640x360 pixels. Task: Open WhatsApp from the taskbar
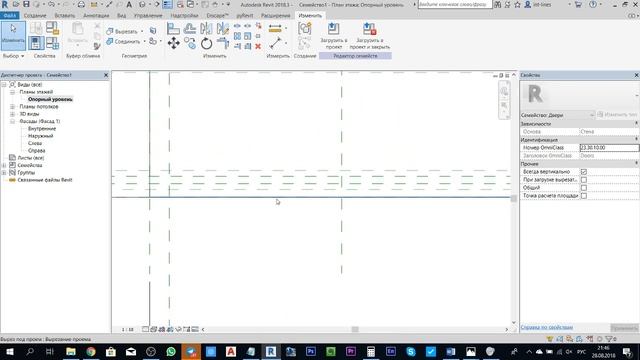(x=171, y=351)
